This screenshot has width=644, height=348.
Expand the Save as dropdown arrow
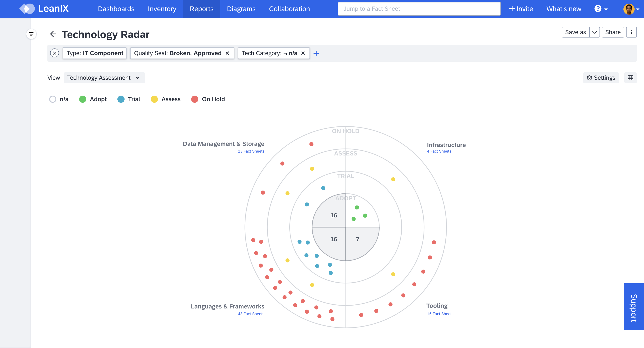coord(595,32)
